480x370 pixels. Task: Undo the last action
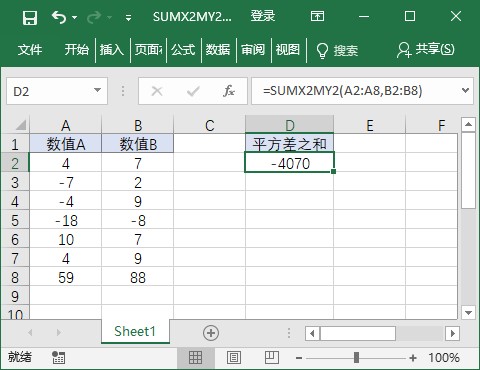coord(59,17)
